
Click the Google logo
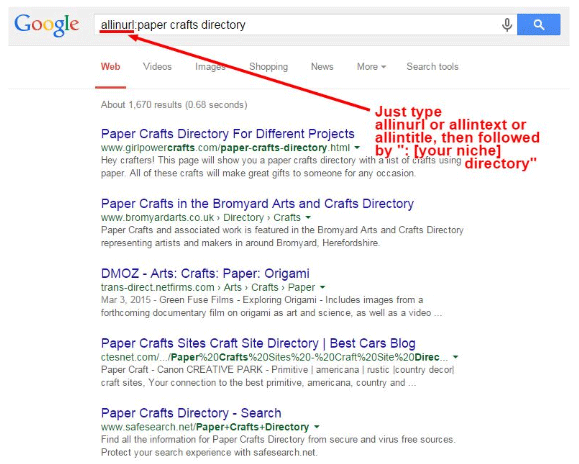click(x=47, y=25)
